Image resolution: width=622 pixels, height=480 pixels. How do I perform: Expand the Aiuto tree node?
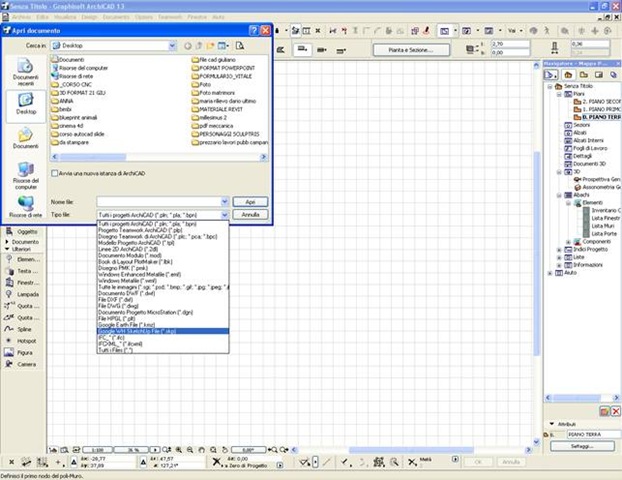point(550,273)
